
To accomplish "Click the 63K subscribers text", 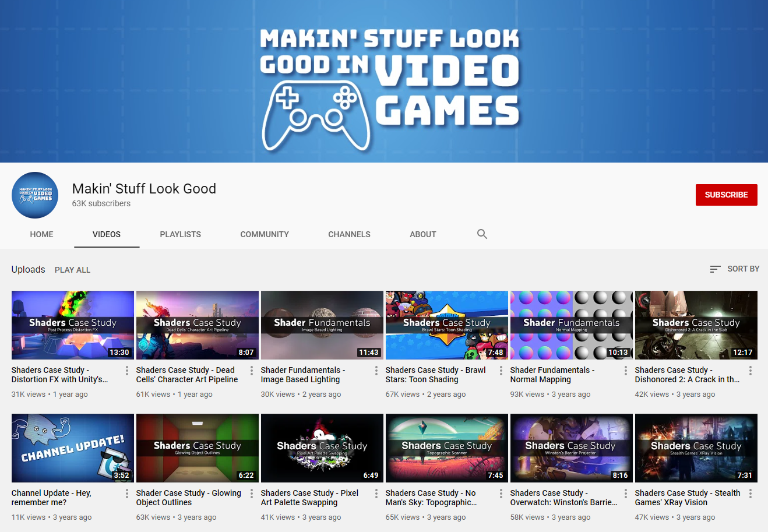I will tap(101, 203).
